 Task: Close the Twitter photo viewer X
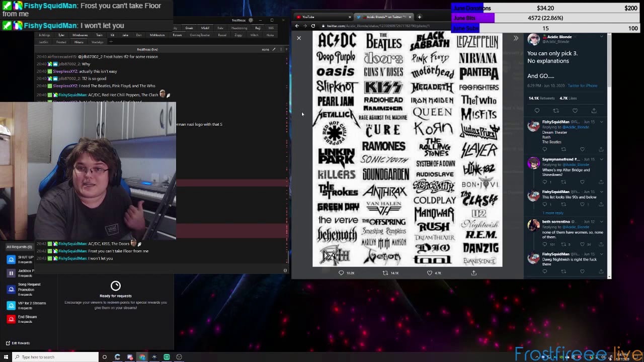(x=299, y=38)
